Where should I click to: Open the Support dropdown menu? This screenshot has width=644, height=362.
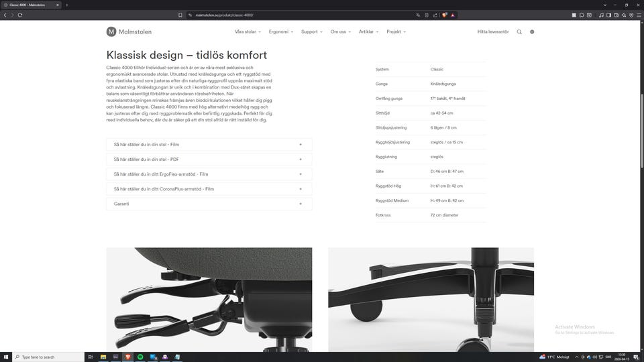(x=312, y=32)
